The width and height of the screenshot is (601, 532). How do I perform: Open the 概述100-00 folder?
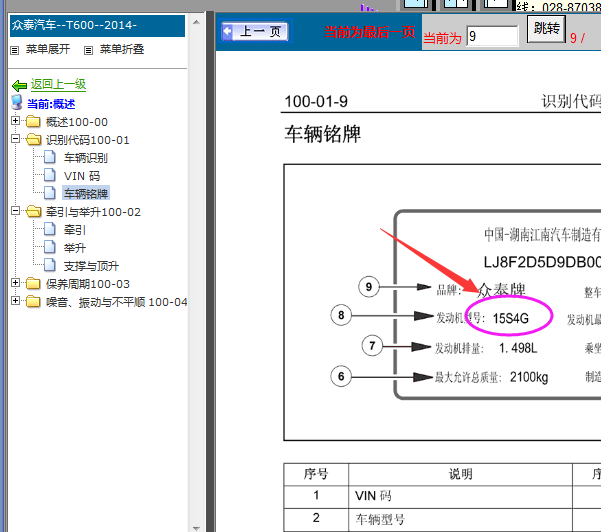tap(77, 122)
